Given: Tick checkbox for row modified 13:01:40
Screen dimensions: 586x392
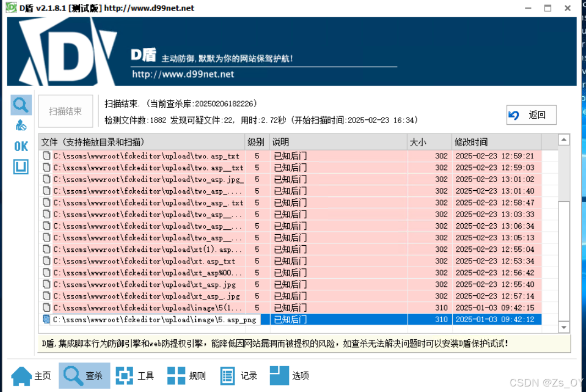Looking at the screenshot, I should point(46,191).
